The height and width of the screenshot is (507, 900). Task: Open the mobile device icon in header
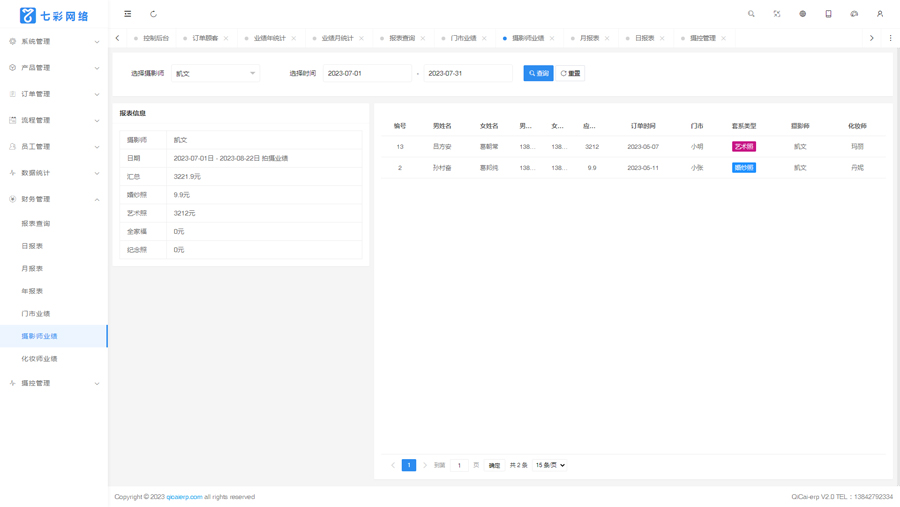tap(828, 14)
